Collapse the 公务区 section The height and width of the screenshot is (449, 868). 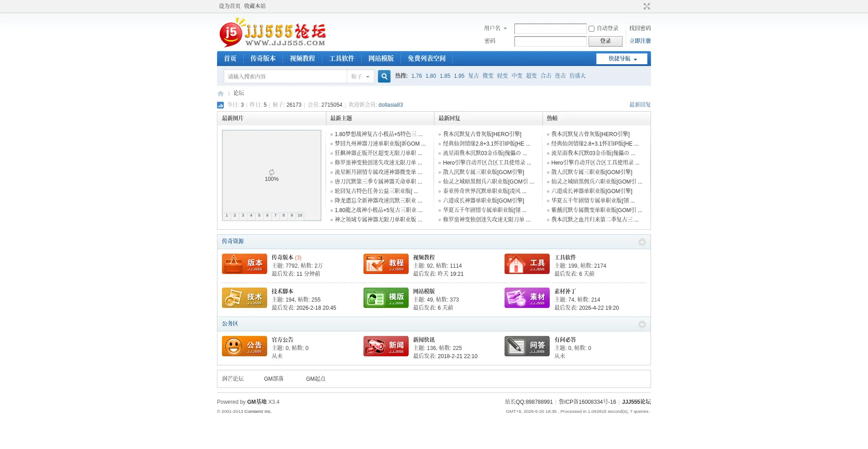pos(642,324)
